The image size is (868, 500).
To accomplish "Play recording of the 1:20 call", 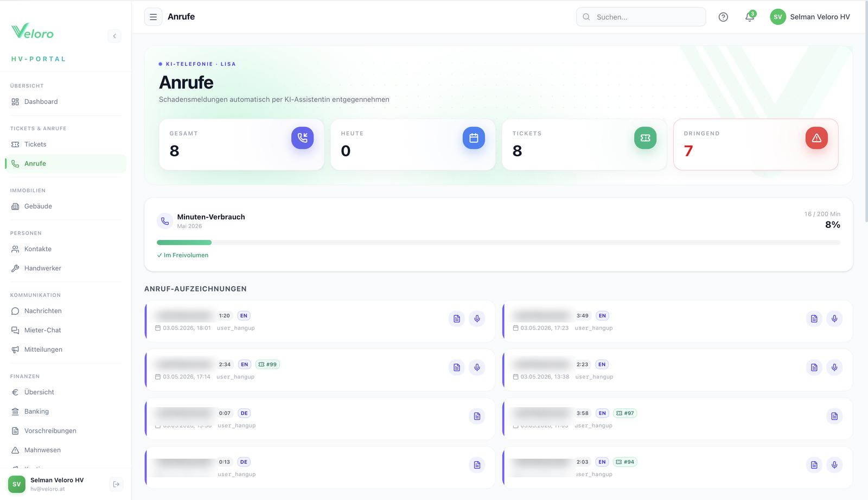I will 477,319.
